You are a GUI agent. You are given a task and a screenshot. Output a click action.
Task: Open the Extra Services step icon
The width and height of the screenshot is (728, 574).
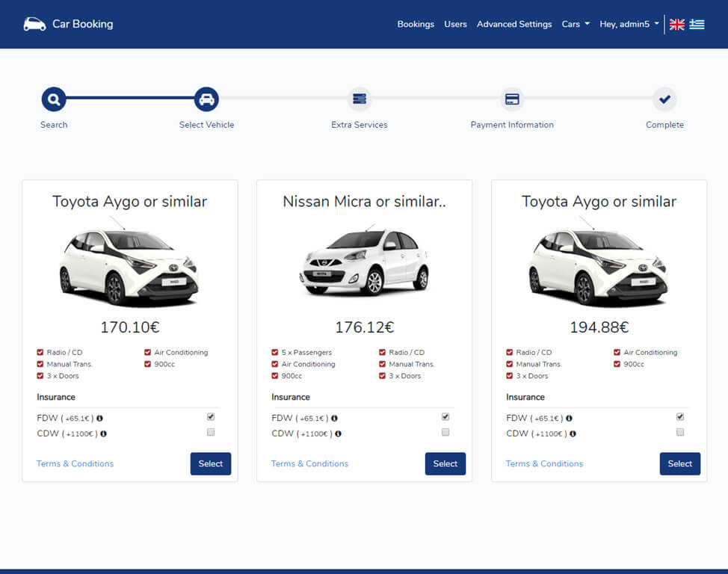click(359, 98)
